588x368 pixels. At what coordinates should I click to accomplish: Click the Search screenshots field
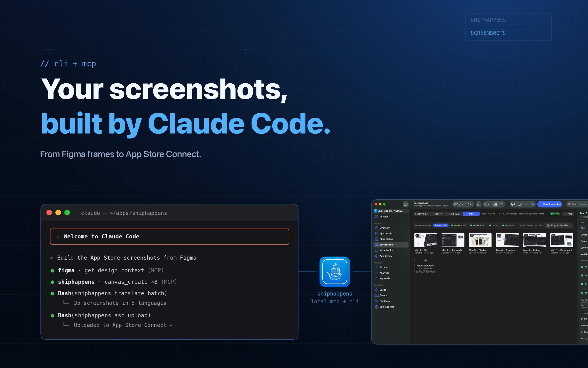(x=577, y=204)
